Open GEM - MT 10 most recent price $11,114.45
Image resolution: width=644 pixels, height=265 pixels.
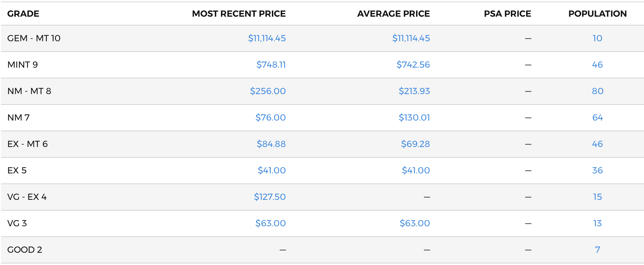tap(267, 38)
